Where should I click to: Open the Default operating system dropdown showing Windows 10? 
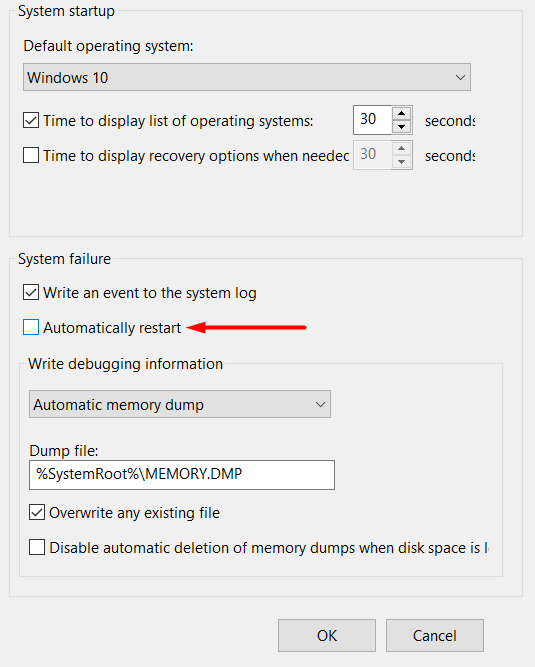tap(247, 77)
